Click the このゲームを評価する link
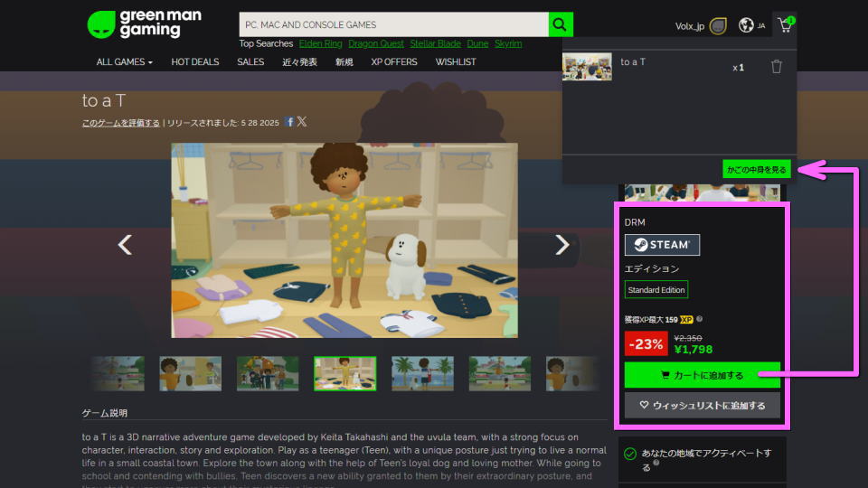 tap(120, 123)
